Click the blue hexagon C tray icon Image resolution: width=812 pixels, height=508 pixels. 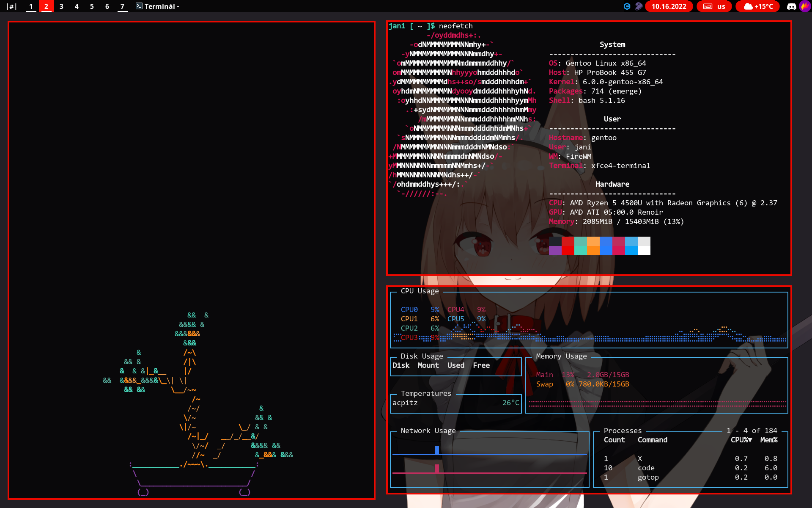pyautogui.click(x=627, y=6)
